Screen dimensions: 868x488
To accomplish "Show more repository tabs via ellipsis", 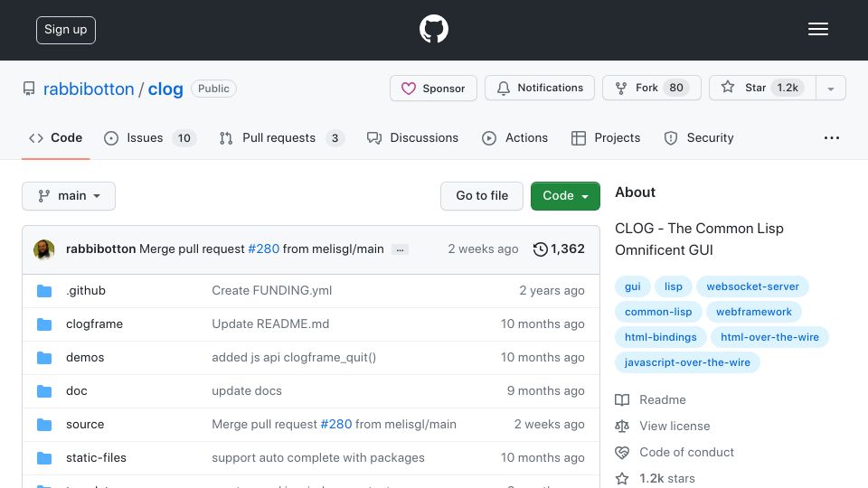I will [832, 137].
